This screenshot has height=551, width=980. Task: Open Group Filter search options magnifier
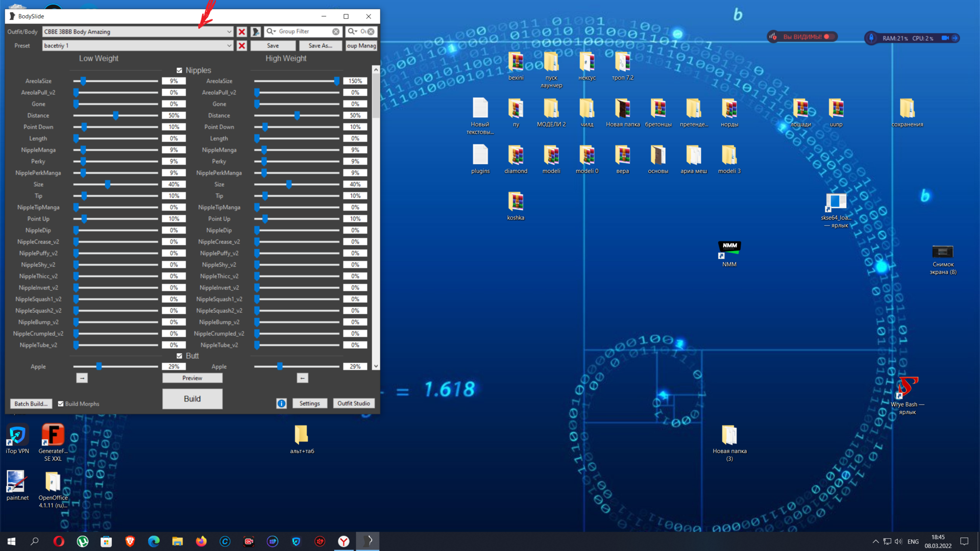(x=271, y=32)
